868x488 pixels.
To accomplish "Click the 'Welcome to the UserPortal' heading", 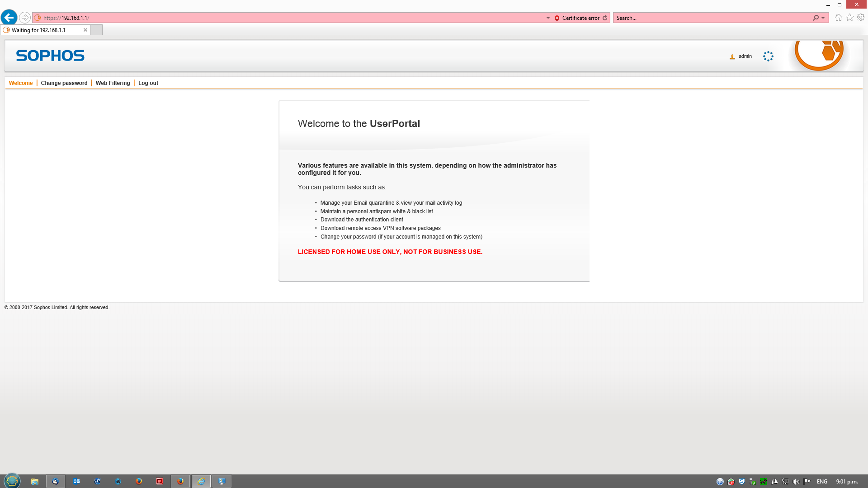I will [x=359, y=124].
